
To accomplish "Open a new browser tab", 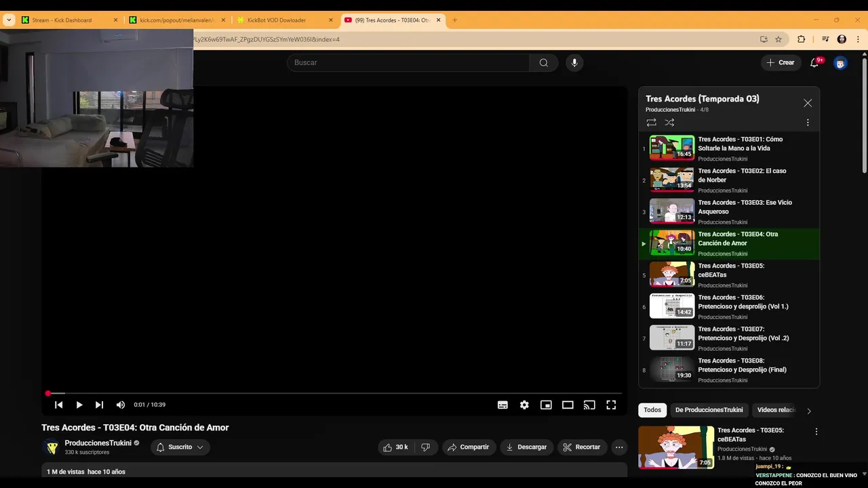I will pos(455,20).
